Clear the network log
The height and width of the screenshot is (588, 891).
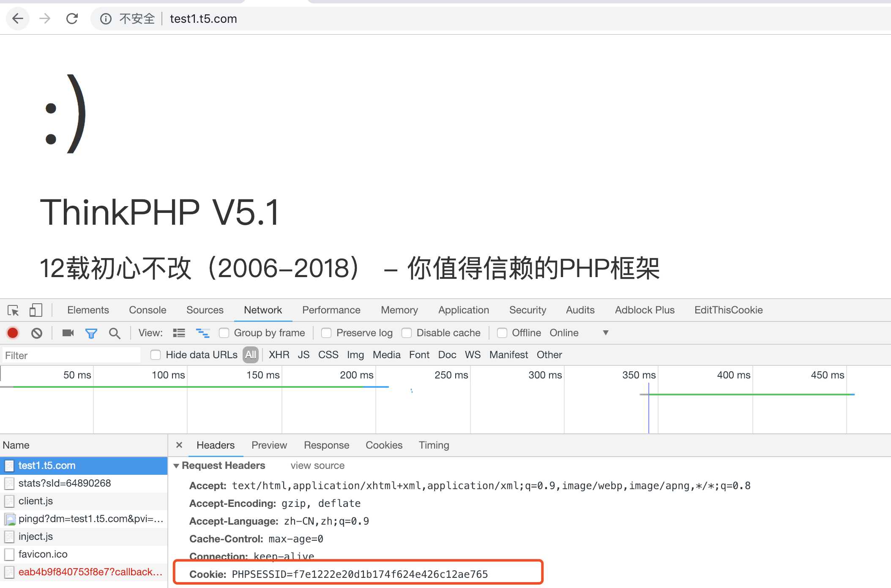[37, 333]
